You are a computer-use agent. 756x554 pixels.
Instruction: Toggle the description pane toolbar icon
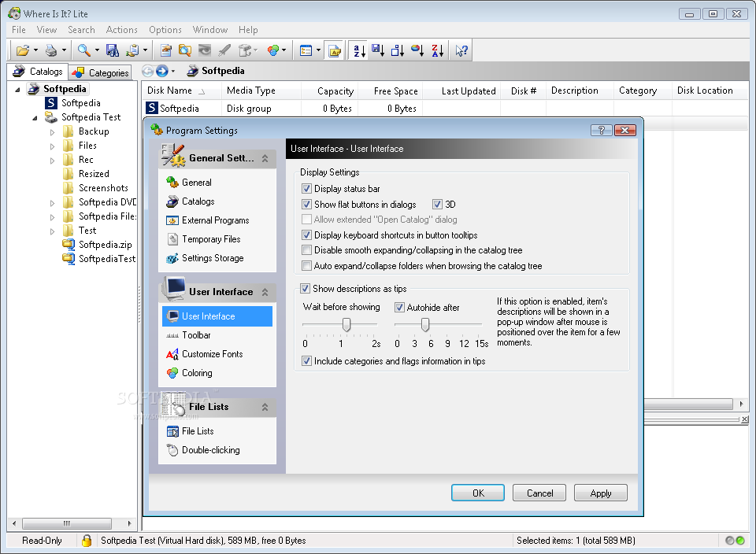[334, 50]
